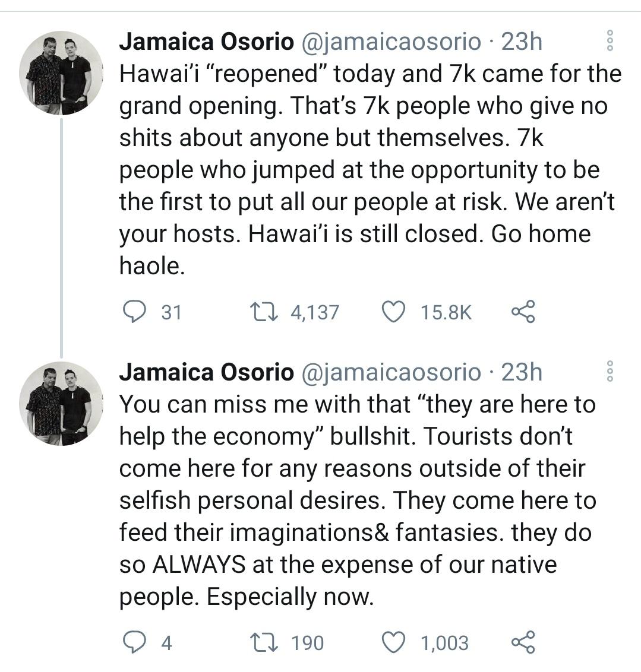Click @jamaicaosorio handle on the first tweet
Image resolution: width=641 pixels, height=672 pixels.
click(392, 42)
